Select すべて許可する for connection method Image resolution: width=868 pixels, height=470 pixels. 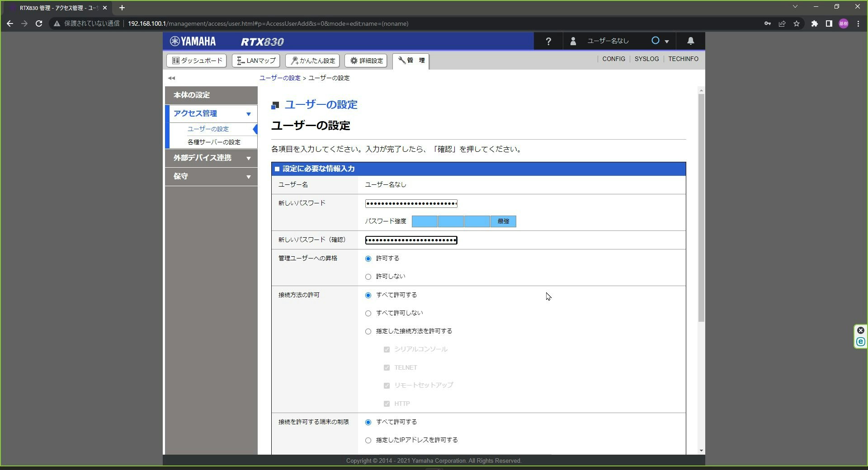368,296
